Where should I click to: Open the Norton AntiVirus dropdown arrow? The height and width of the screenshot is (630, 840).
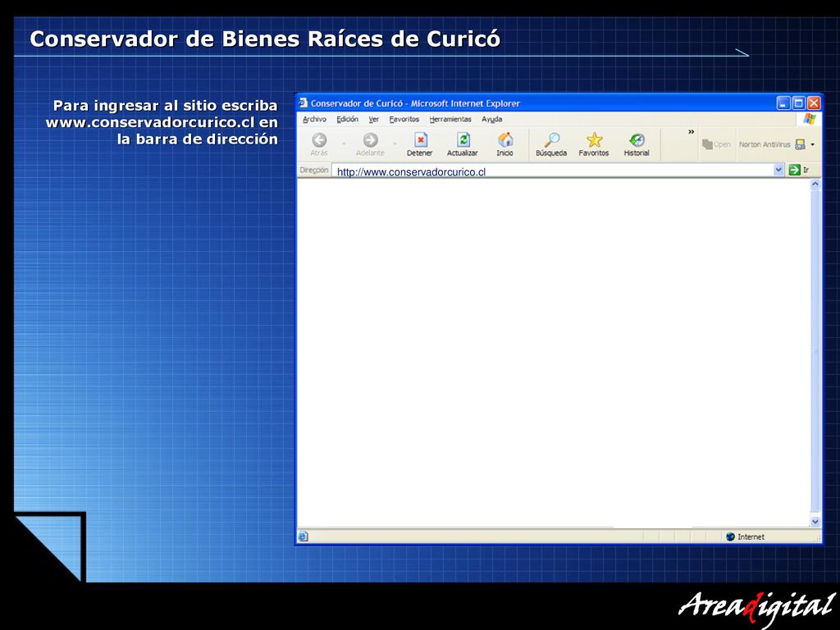(813, 144)
